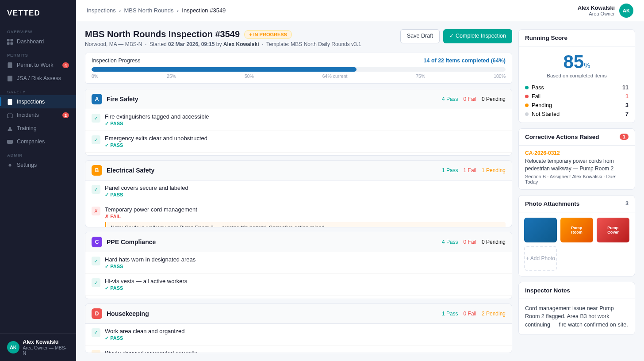Toggle fail mark for temporary power cord
This screenshot has height=361, width=644.
96,211
